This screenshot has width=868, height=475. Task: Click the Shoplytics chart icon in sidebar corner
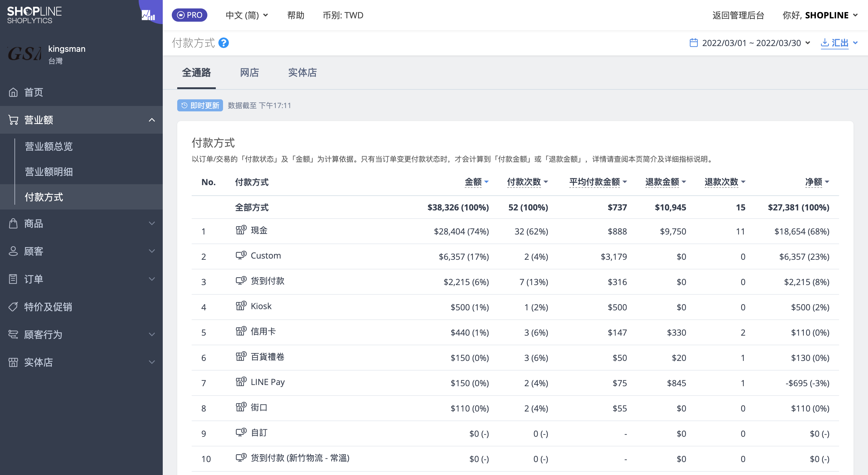coord(148,15)
